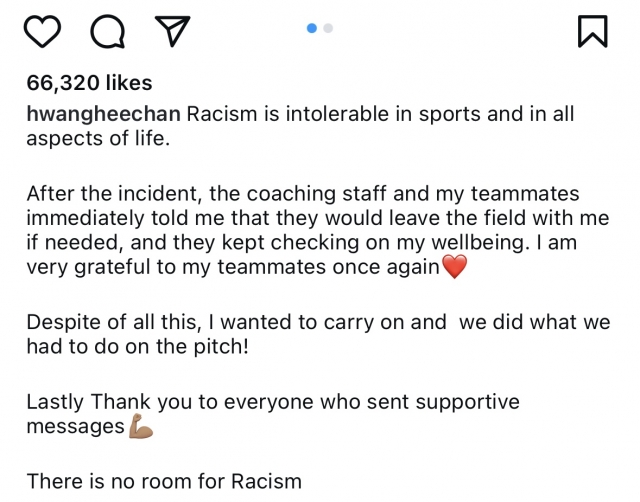Save the post with the bookmark icon
The height and width of the screenshot is (502, 640).
593,31
